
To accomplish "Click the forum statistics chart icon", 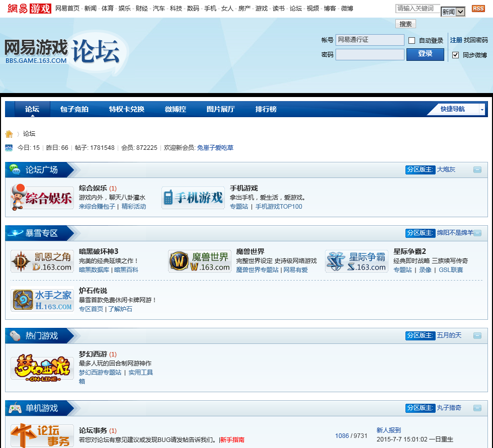I will [x=9, y=148].
